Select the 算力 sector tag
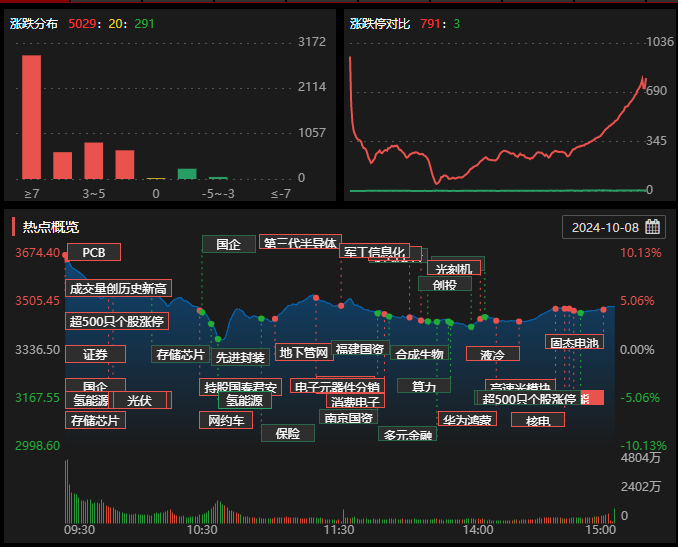 [x=424, y=386]
